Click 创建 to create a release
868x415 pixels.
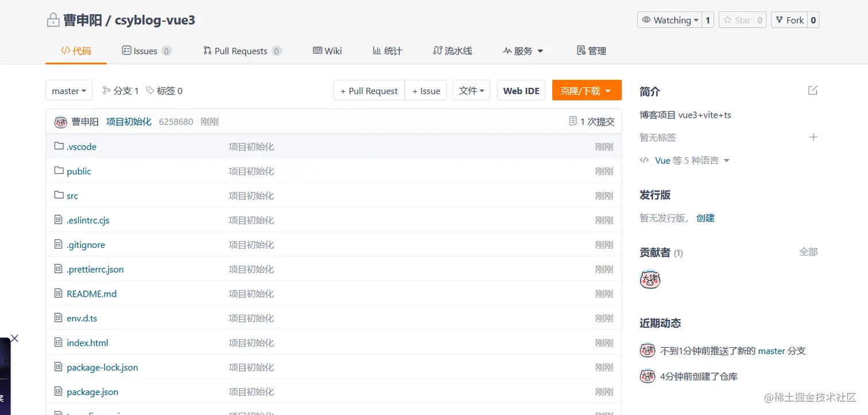pyautogui.click(x=706, y=218)
